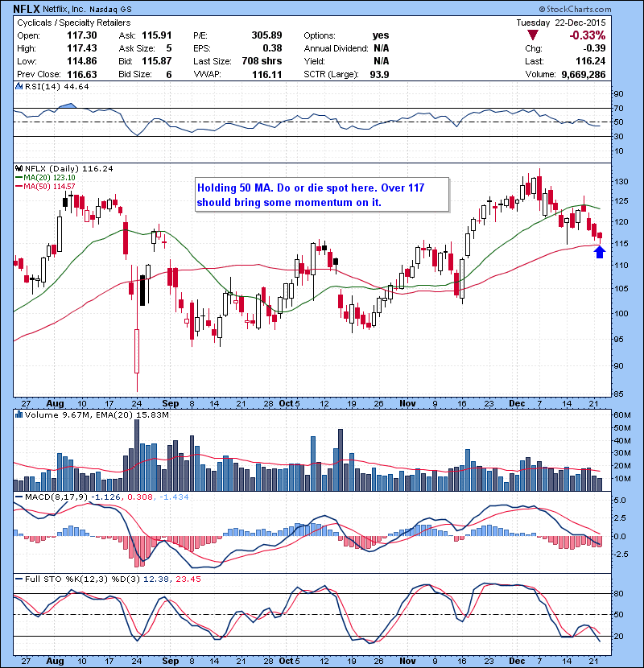Click the Volume 9.67M panel label
The height and width of the screenshot is (668, 644).
point(48,414)
